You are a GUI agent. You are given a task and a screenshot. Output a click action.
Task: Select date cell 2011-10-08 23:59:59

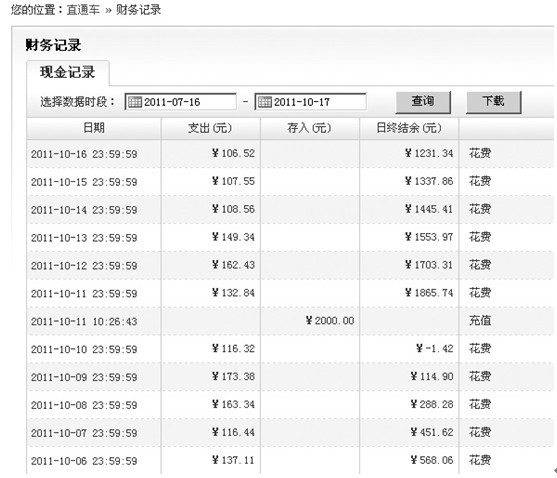pos(84,405)
